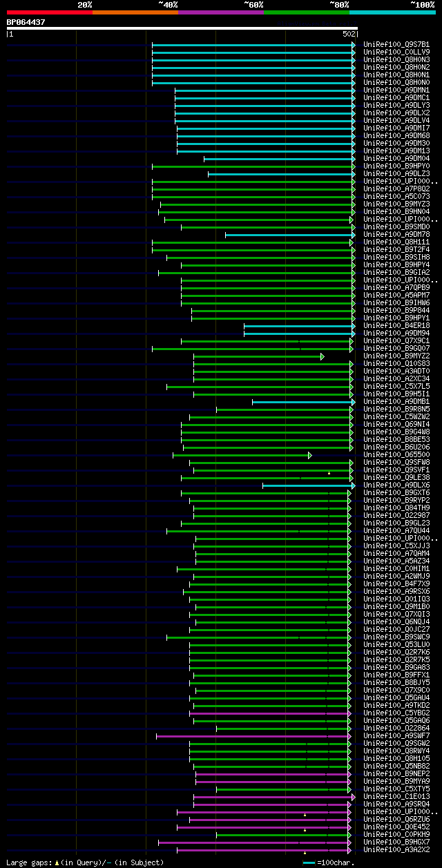
Task: Open the UniRef100_Q2R7K6 entry
Action: point(396,652)
